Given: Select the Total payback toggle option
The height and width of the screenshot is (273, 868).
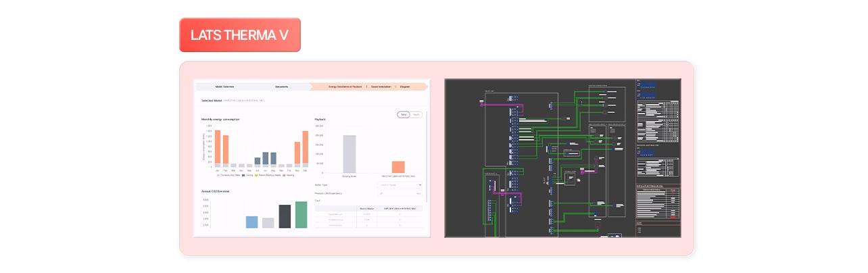Looking at the screenshot, I should 404,115.
